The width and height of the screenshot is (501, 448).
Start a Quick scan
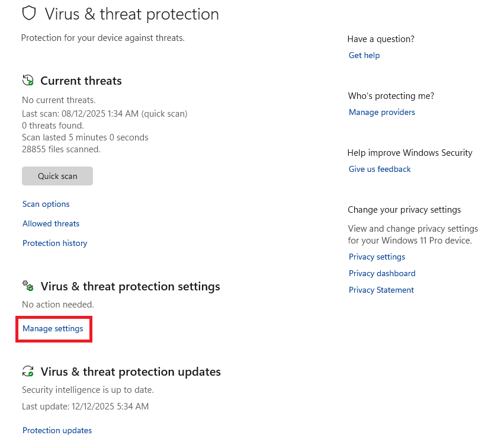(x=57, y=176)
